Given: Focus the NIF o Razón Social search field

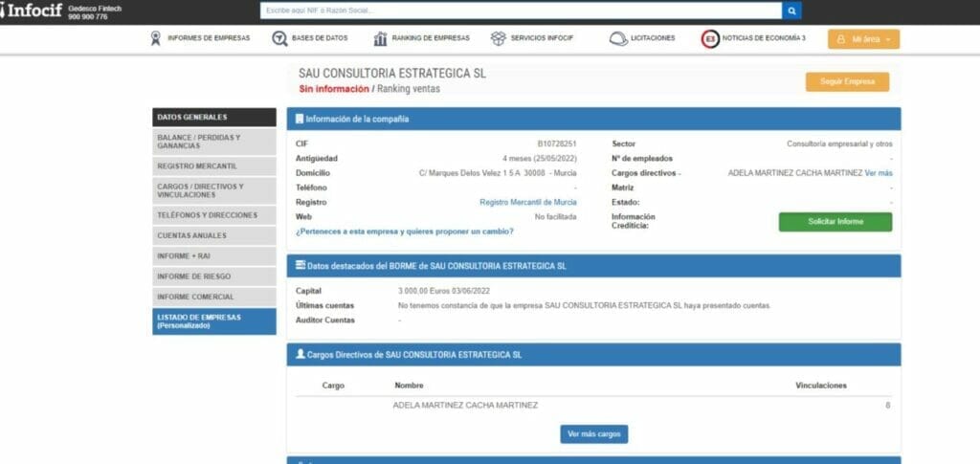Looking at the screenshot, I should pos(521,11).
